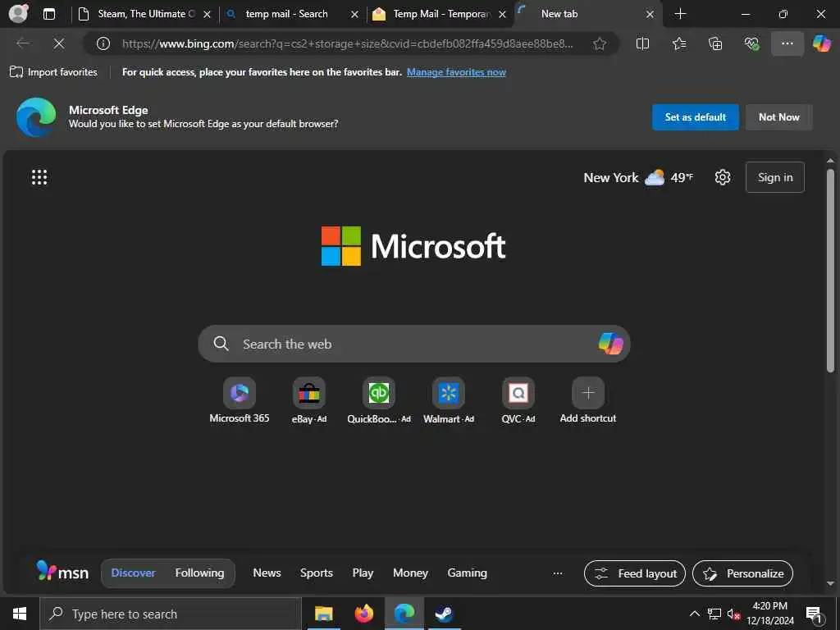Image resolution: width=840 pixels, height=630 pixels.
Task: Open File Explorer from taskbar
Action: (323, 614)
